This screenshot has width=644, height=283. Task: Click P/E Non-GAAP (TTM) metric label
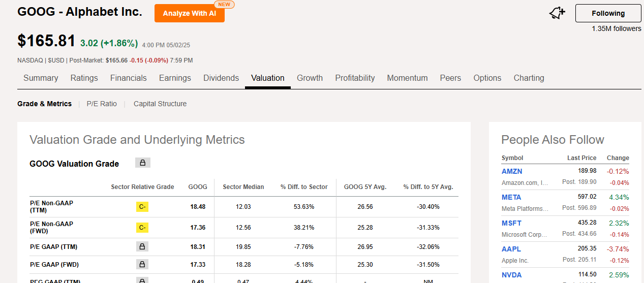pyautogui.click(x=51, y=206)
